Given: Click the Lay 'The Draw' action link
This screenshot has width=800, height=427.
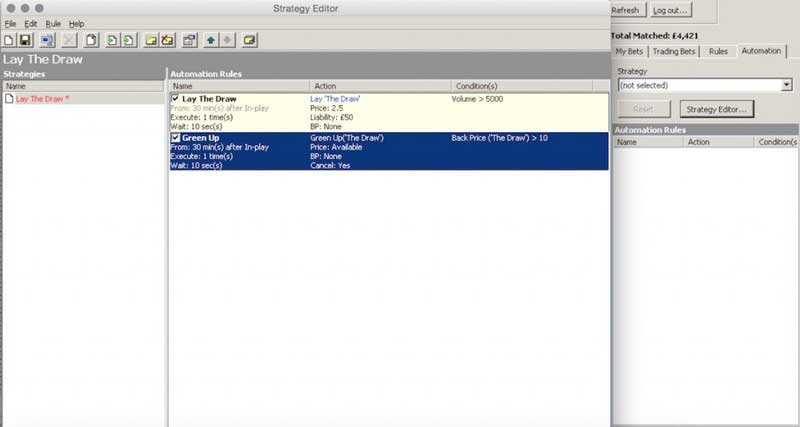Looking at the screenshot, I should (335, 99).
